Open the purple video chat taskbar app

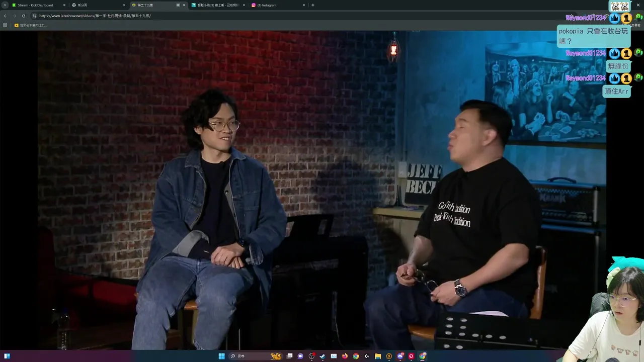pyautogui.click(x=300, y=356)
